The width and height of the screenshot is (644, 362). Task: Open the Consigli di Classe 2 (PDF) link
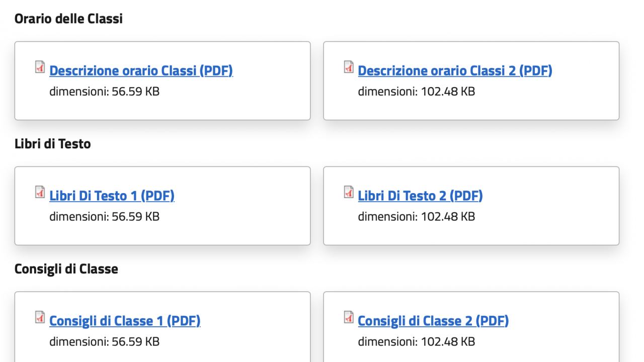pyautogui.click(x=433, y=321)
